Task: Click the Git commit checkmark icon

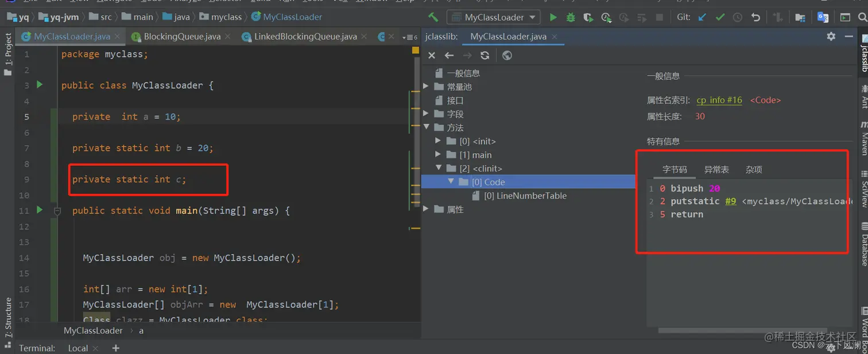Action: click(720, 17)
